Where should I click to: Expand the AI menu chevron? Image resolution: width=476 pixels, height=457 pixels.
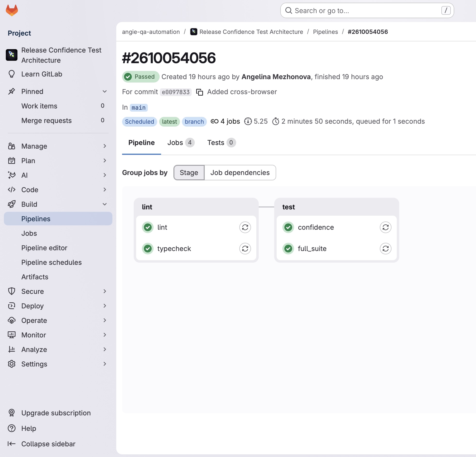105,175
